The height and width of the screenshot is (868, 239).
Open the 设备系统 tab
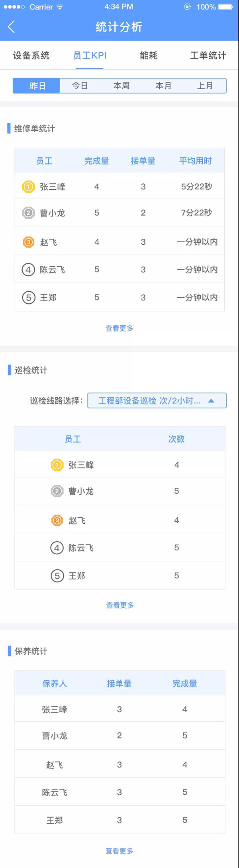tap(31, 55)
